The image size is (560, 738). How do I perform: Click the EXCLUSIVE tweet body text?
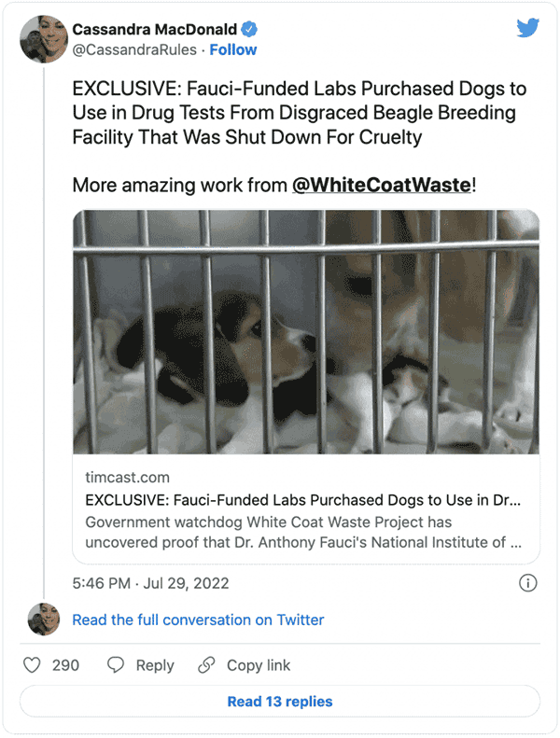299,114
